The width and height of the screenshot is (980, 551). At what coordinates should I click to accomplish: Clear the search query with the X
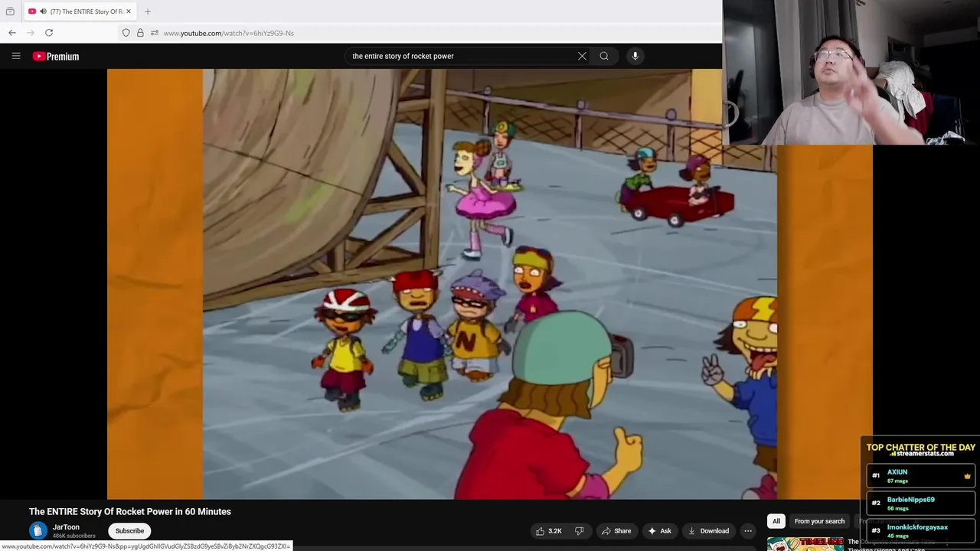click(x=582, y=56)
